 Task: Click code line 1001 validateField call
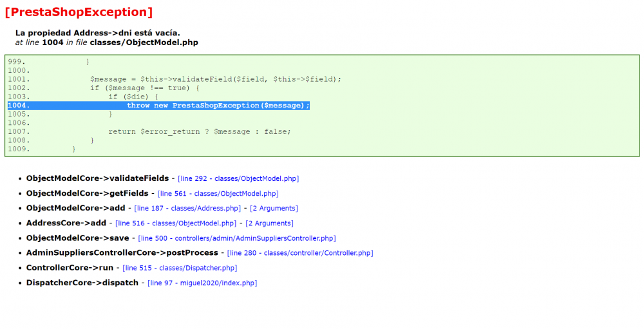pos(216,79)
